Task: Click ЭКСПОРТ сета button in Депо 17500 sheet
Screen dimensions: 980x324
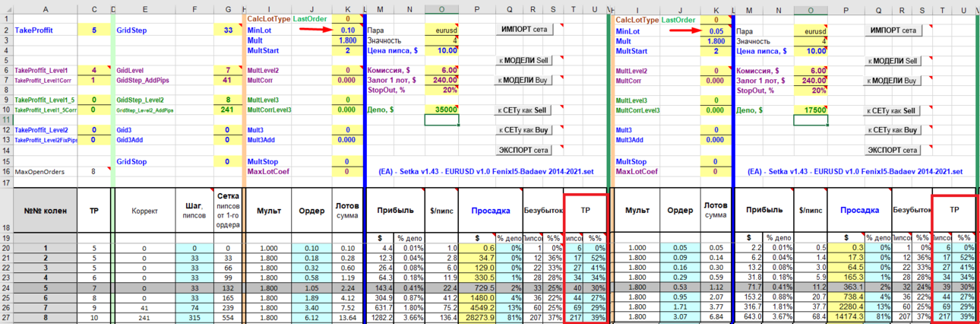Action: [893, 150]
